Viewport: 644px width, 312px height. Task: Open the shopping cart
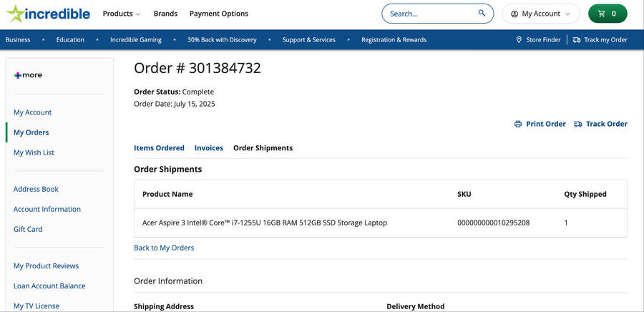[607, 14]
